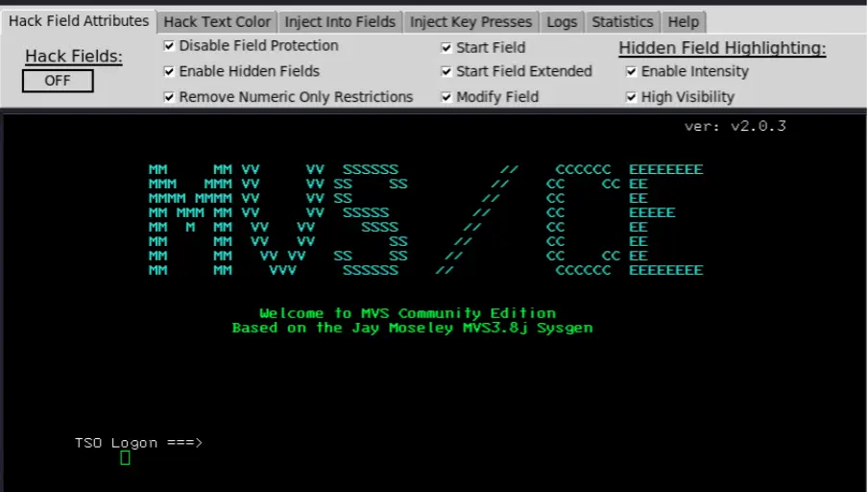Viewport: 868px width, 492px height.
Task: Toggle the Enable Hidden Fields checkbox
Action: point(170,71)
